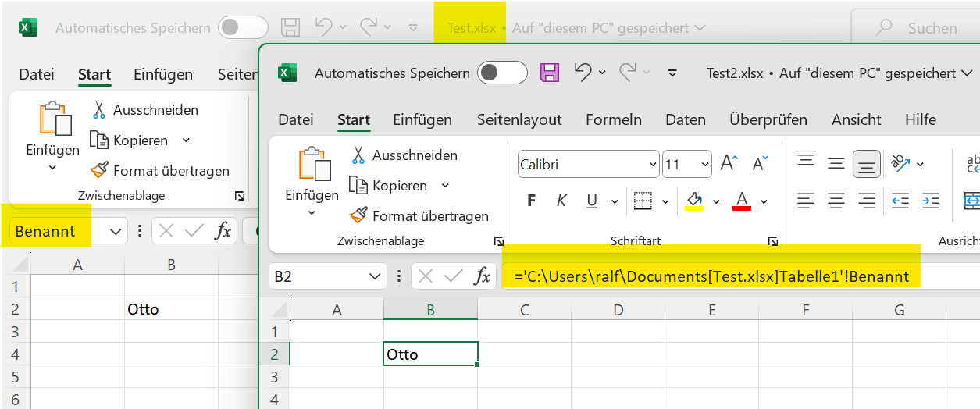The height and width of the screenshot is (409, 980).
Task: Click name box showing B2
Action: pos(317,276)
